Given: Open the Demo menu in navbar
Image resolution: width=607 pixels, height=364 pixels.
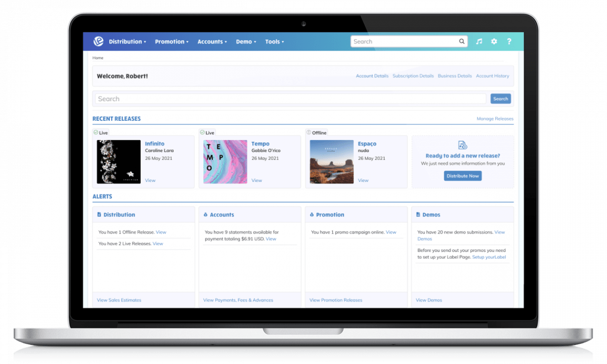Looking at the screenshot, I should pos(246,41).
